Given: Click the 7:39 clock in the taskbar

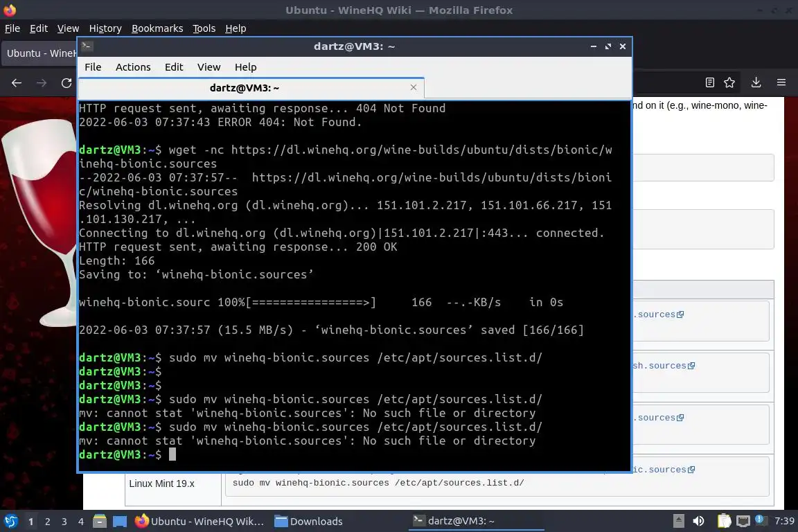Looking at the screenshot, I should tap(784, 522).
